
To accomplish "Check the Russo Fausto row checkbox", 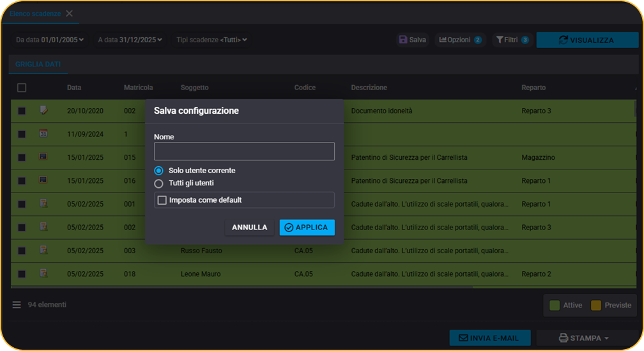I will (22, 251).
